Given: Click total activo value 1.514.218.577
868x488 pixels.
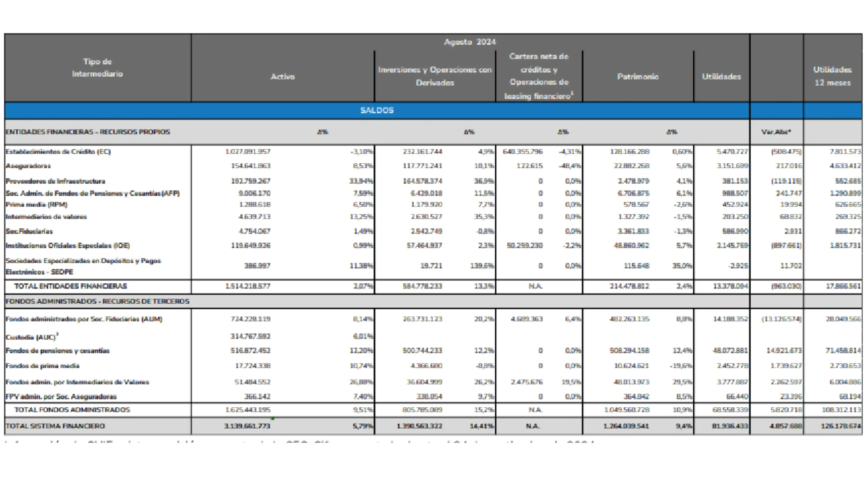Looking at the screenshot, I should click(x=248, y=286).
